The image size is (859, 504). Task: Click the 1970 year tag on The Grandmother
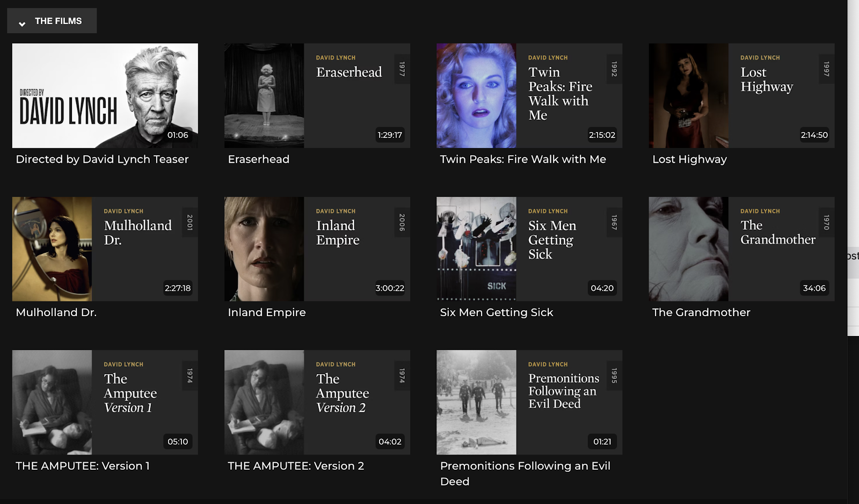(827, 222)
